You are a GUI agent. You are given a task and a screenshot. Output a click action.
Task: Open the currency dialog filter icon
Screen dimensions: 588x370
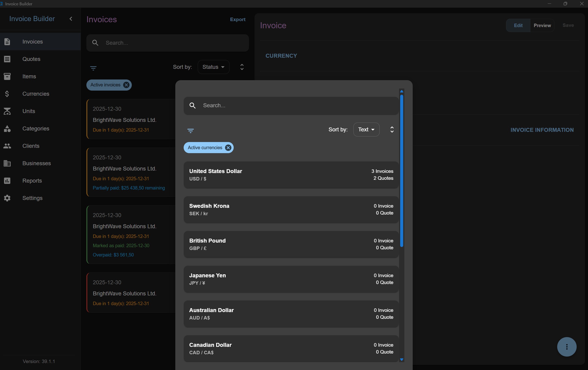[190, 131]
